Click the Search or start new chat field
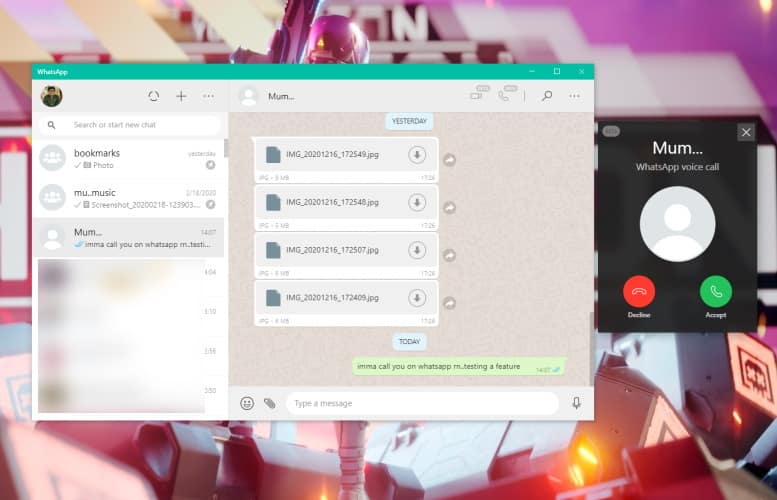Viewport: 777px width, 500px height. pos(130,125)
